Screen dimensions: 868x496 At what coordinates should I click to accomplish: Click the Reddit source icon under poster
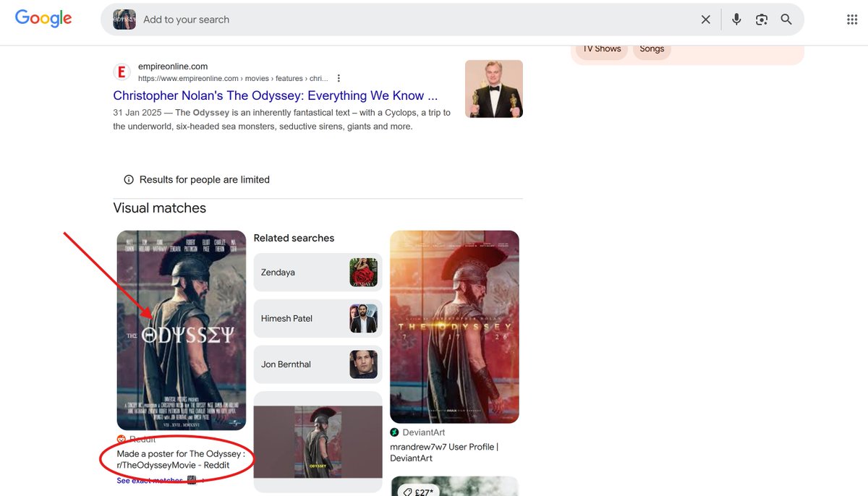(122, 440)
